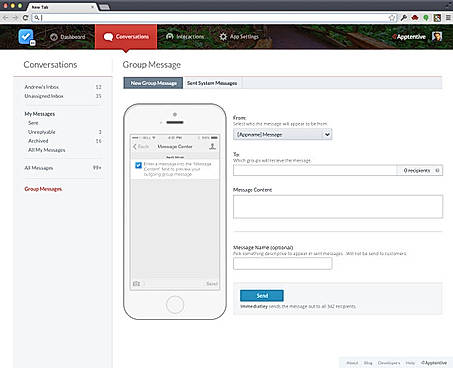Click the Conversations speech bubble icon

[x=108, y=37]
